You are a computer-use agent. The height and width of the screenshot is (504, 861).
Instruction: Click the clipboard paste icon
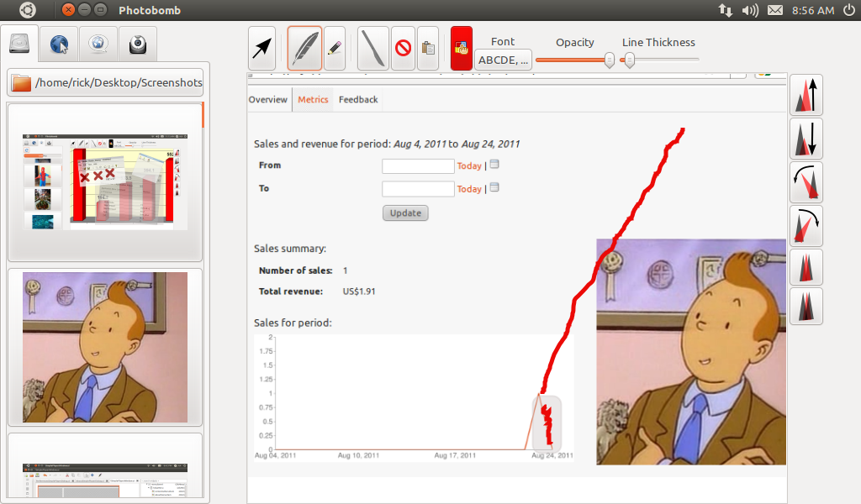tap(428, 49)
